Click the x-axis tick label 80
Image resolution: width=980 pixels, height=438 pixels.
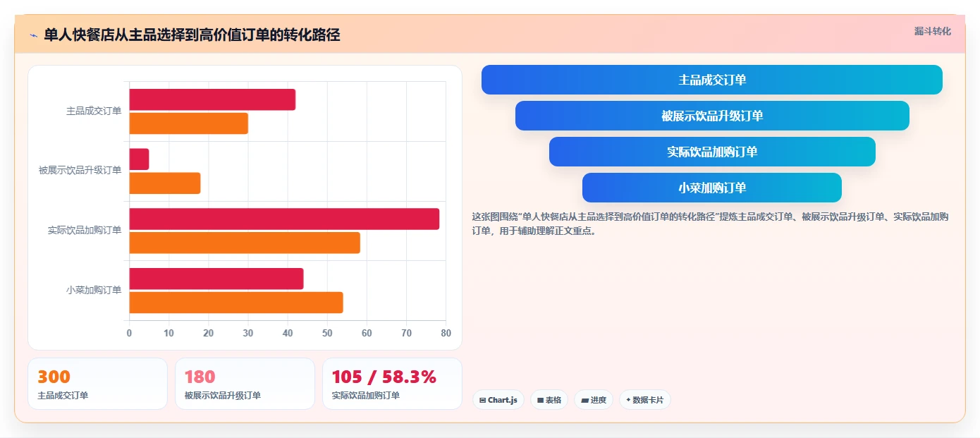[x=446, y=333]
